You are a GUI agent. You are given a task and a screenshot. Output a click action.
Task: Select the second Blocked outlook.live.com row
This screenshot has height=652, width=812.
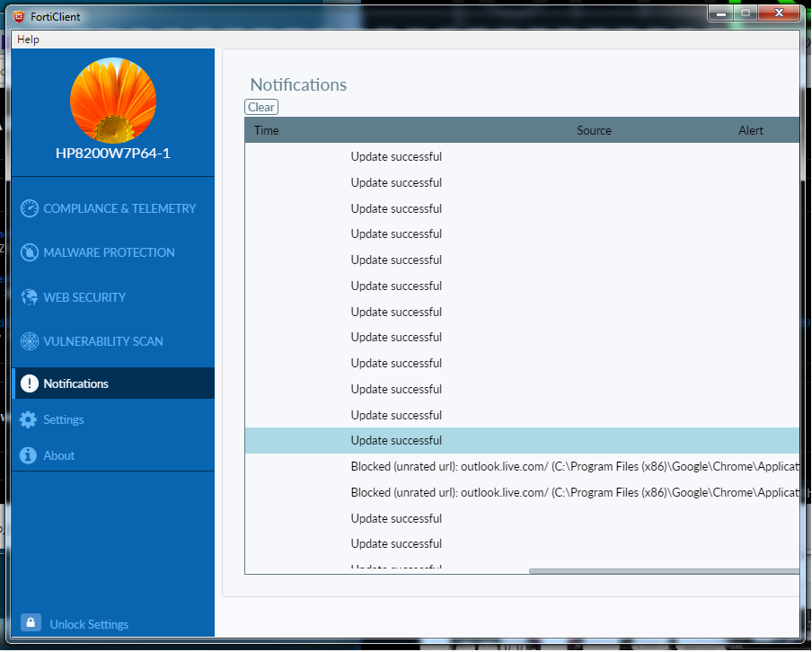click(523, 493)
